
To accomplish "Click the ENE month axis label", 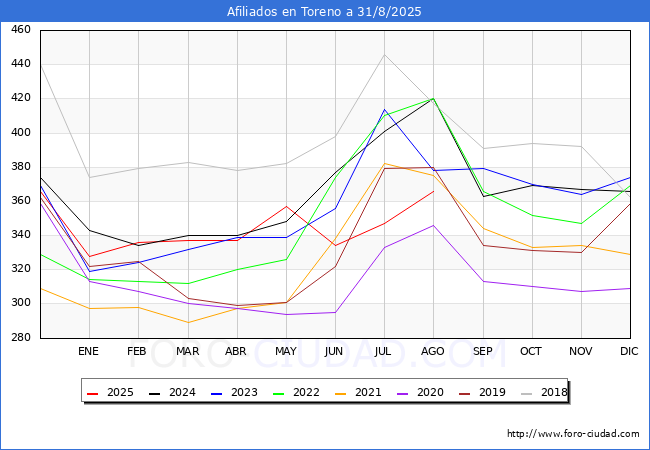I will [88, 351].
